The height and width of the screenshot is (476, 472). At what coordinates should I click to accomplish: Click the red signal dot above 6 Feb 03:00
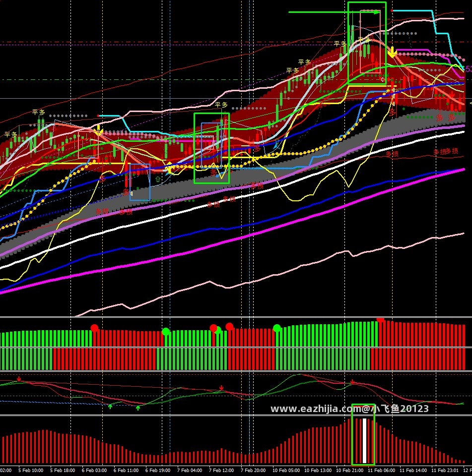tap(94, 328)
